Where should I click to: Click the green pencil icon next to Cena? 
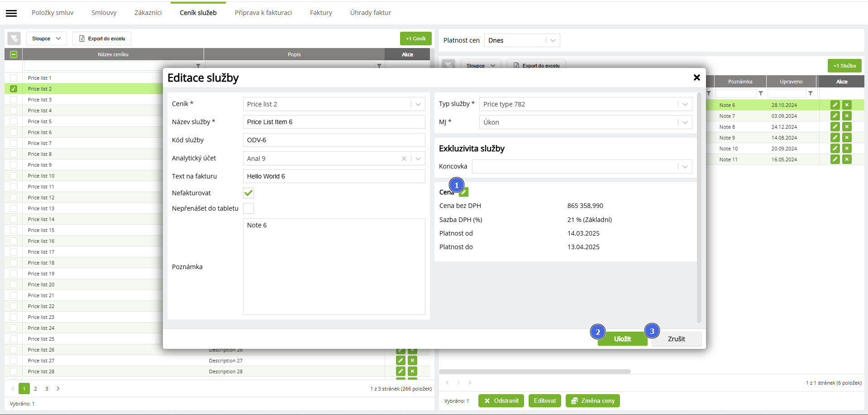[463, 192]
